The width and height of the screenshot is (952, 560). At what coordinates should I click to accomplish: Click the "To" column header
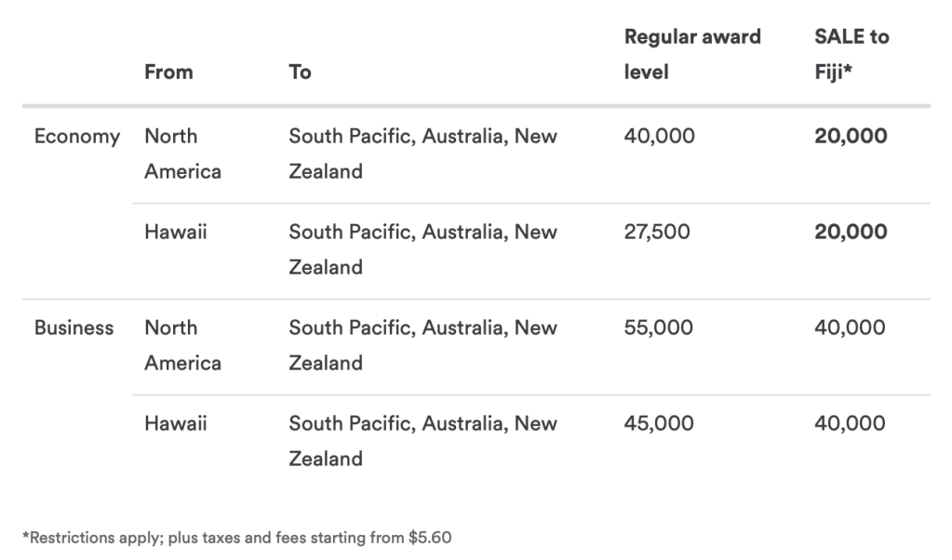point(300,72)
